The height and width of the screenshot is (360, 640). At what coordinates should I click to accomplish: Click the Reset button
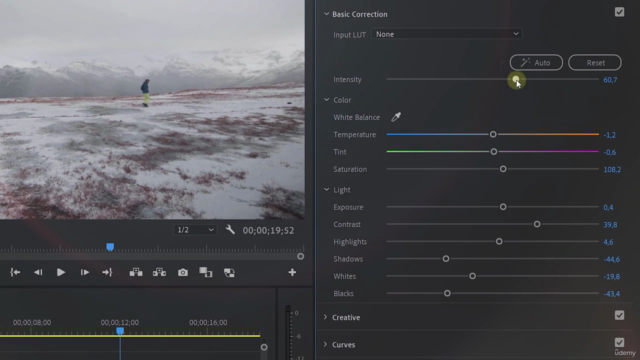[595, 62]
